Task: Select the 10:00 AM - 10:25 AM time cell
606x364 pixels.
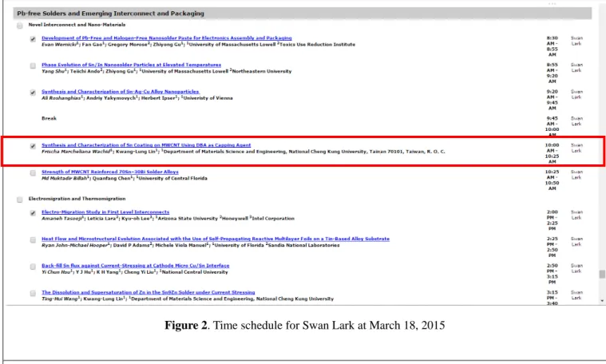Action: point(552,153)
